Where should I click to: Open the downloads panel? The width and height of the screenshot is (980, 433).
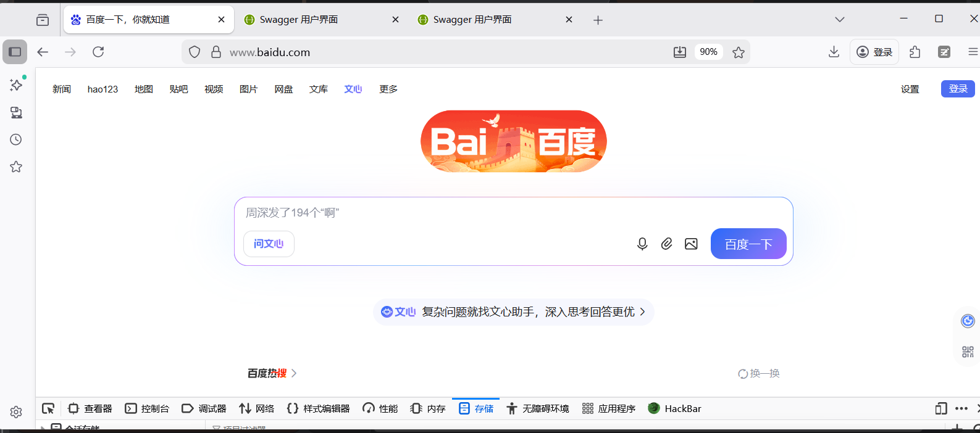click(x=834, y=52)
